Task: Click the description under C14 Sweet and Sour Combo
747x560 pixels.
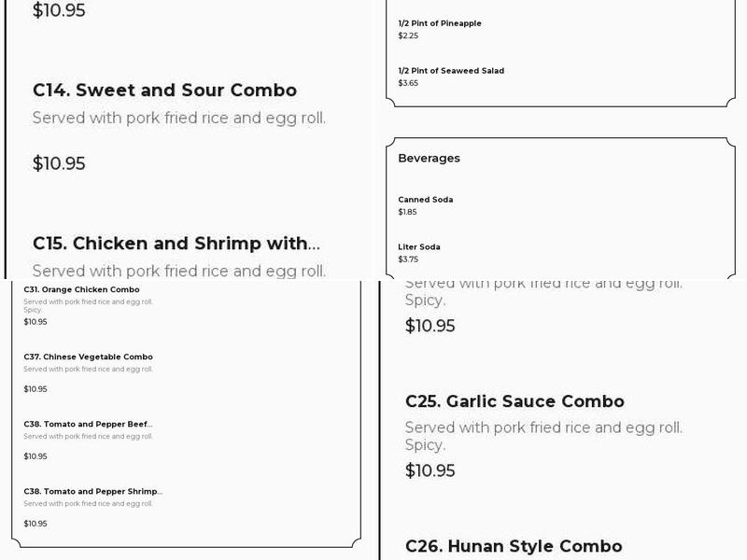Action: pos(178,118)
